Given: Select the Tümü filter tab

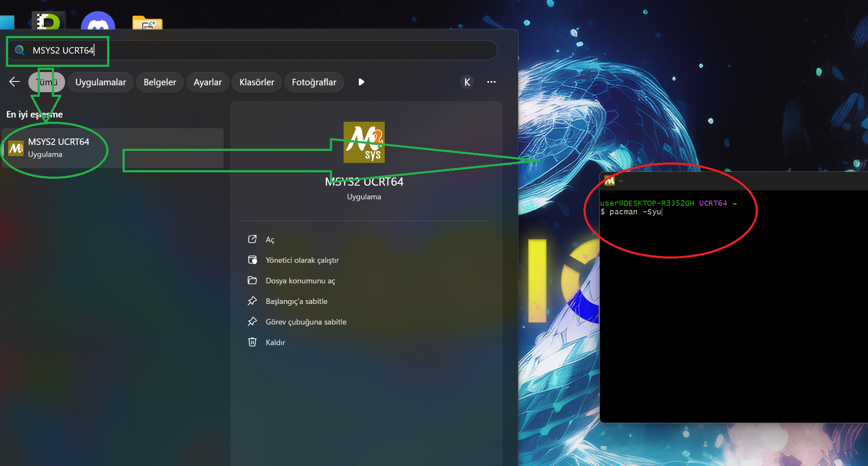Looking at the screenshot, I should [47, 82].
